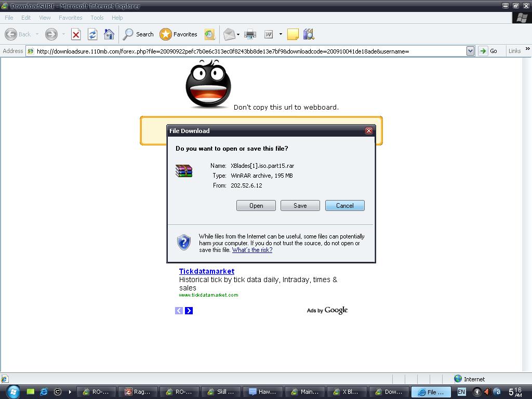Image resolution: width=532 pixels, height=399 pixels.
Task: Expand the address bar dropdown
Action: (470, 51)
